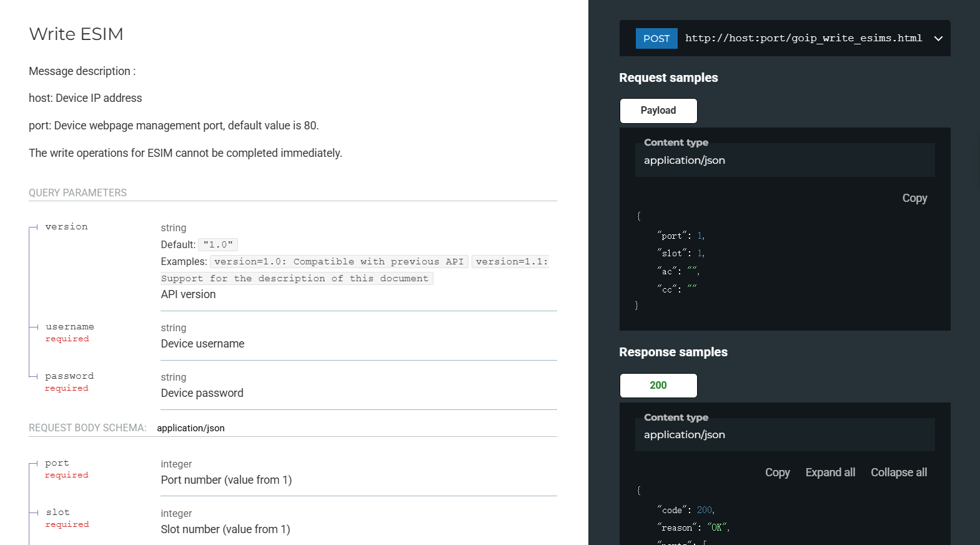Open the response Content type box
This screenshot has width=980, height=545.
(x=784, y=435)
